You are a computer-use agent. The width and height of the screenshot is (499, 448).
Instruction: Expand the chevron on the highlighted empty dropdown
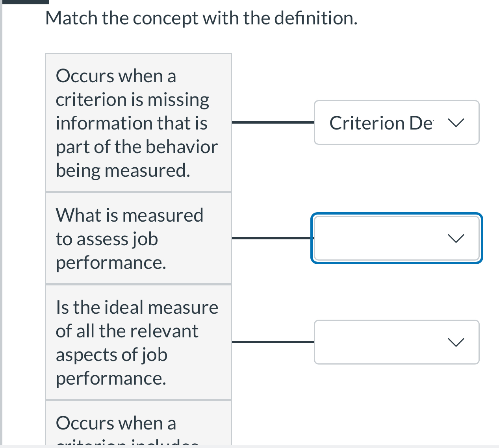pos(456,238)
